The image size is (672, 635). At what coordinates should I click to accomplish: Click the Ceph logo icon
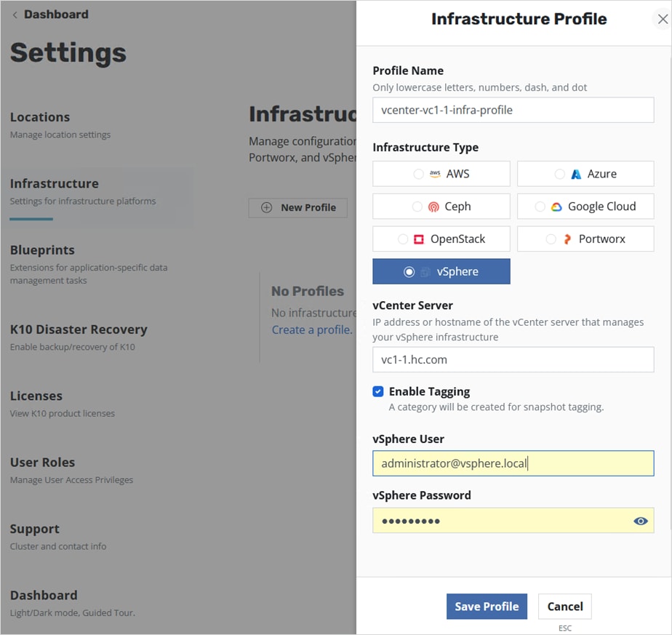pyautogui.click(x=433, y=207)
